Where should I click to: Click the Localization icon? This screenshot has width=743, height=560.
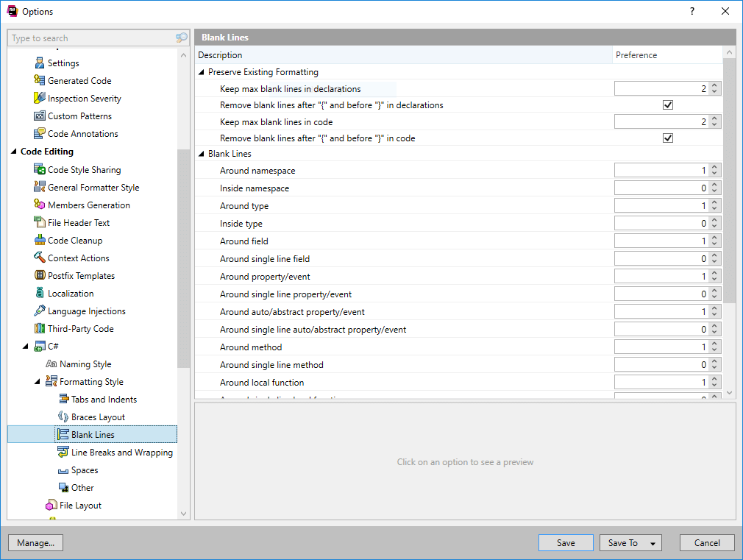point(40,294)
